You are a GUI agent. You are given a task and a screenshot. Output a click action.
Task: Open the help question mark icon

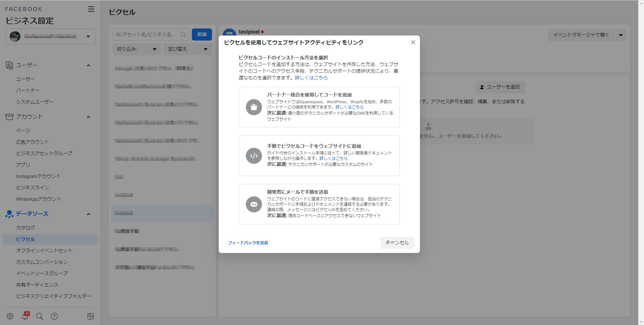tap(54, 316)
